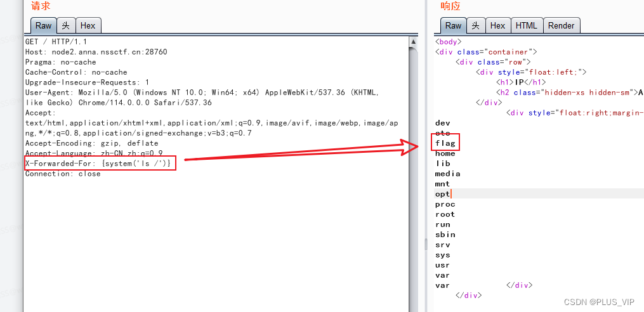Click the 'flag' entry in the response

(x=445, y=143)
